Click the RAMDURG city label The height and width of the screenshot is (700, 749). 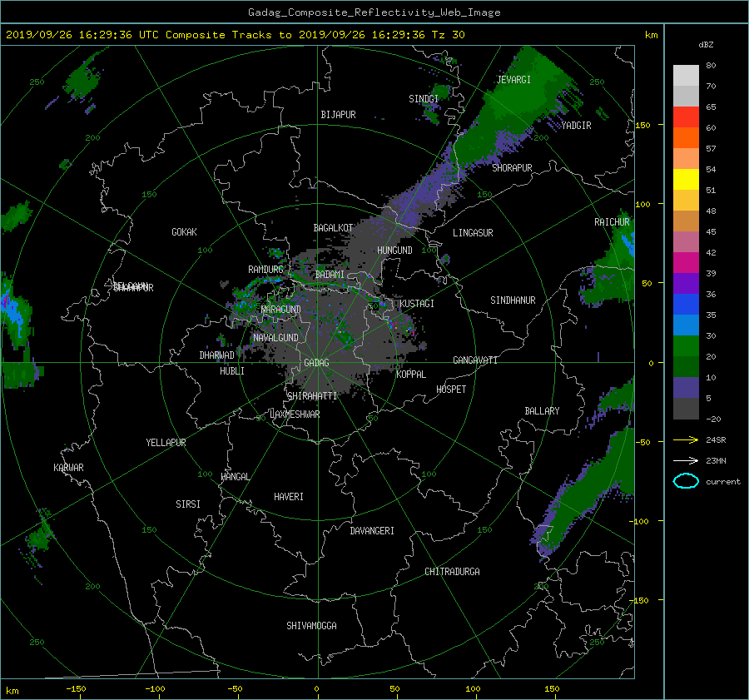265,270
